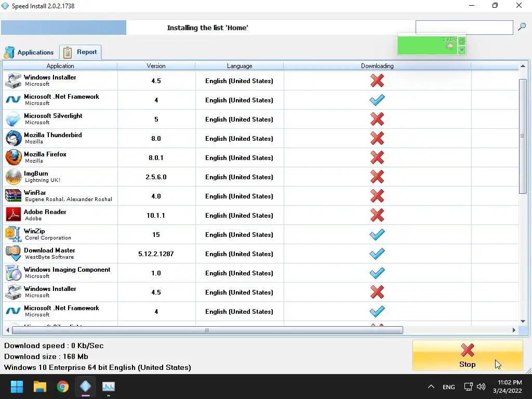
Task: Select the 'Mozilla Thunderbird' name text
Action: coord(53,135)
